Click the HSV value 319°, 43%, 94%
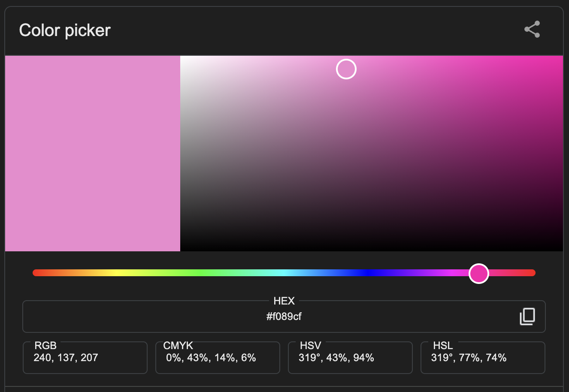 tap(336, 358)
